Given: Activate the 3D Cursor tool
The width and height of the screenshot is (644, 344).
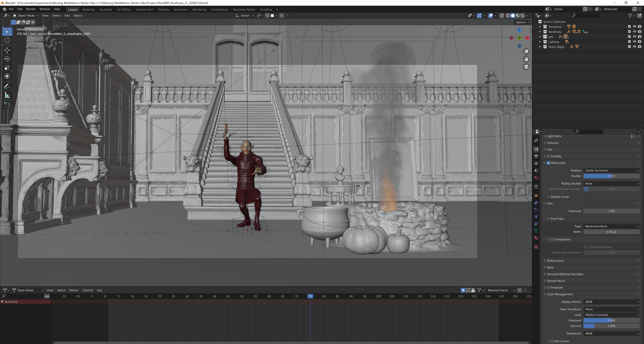Looking at the screenshot, I should pyautogui.click(x=7, y=40).
